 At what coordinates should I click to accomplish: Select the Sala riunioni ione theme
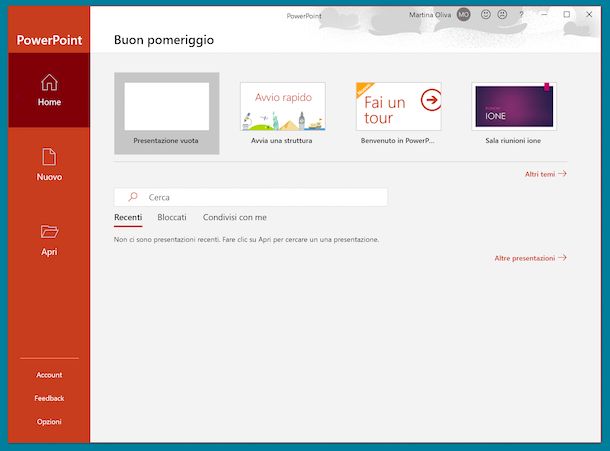pyautogui.click(x=514, y=106)
